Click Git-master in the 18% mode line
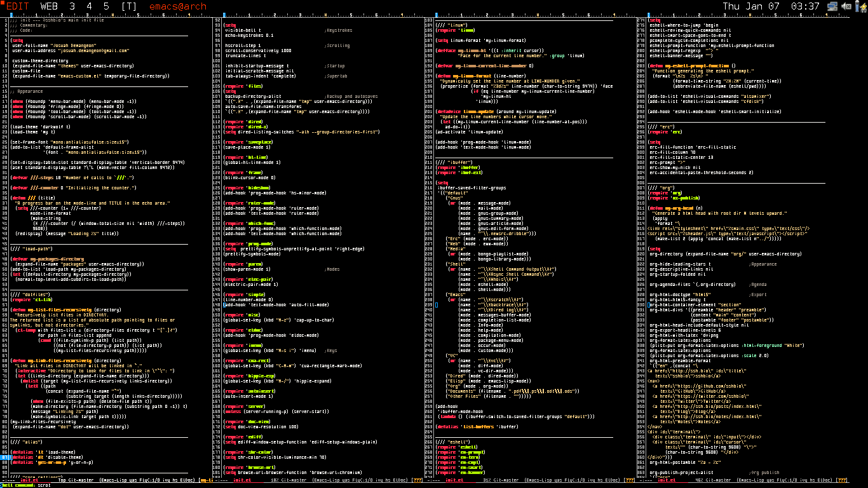Image resolution: width=868 pixels, height=488 pixels. 292,480
